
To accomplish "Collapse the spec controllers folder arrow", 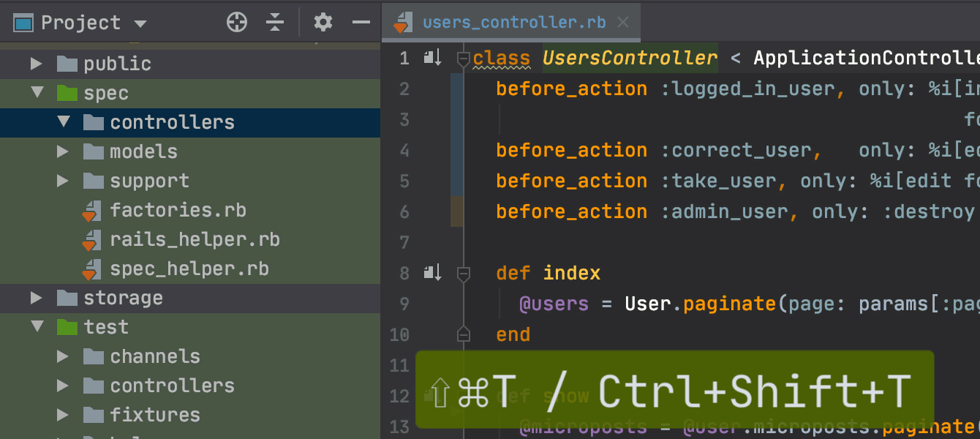I will tap(64, 122).
